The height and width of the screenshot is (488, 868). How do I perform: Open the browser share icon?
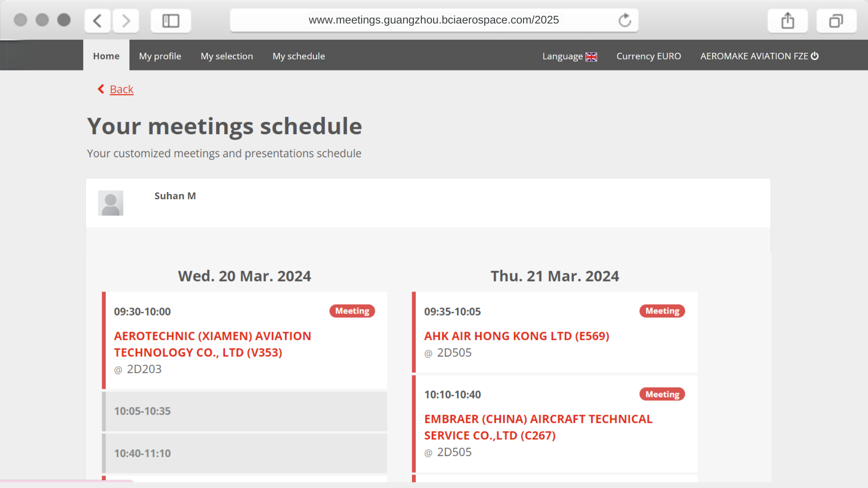tap(788, 21)
